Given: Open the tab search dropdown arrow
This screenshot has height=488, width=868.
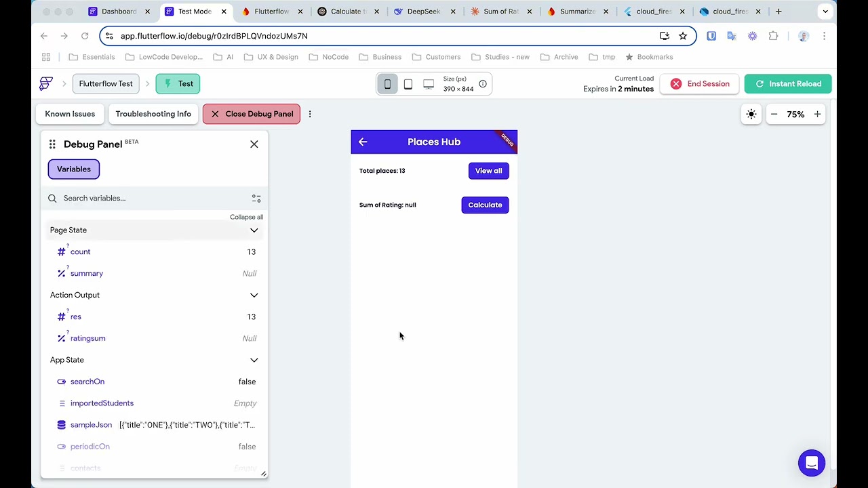Looking at the screenshot, I should (x=825, y=12).
